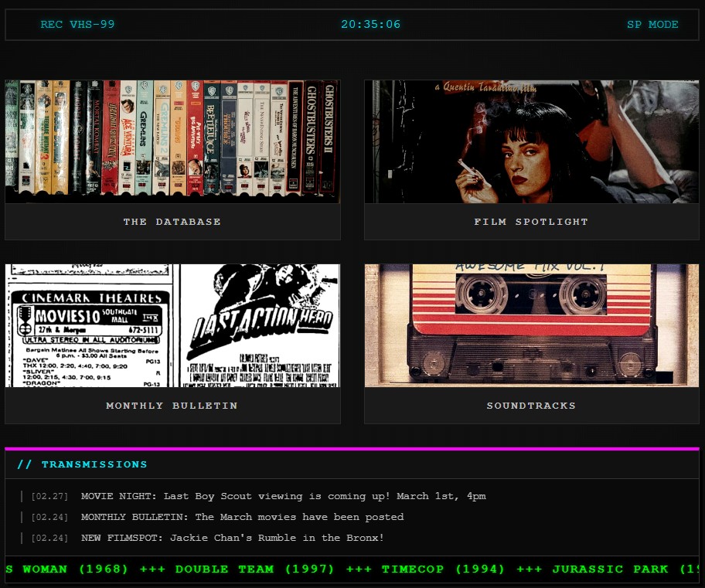Click THE DATABASE card label
The image size is (705, 588).
point(172,222)
